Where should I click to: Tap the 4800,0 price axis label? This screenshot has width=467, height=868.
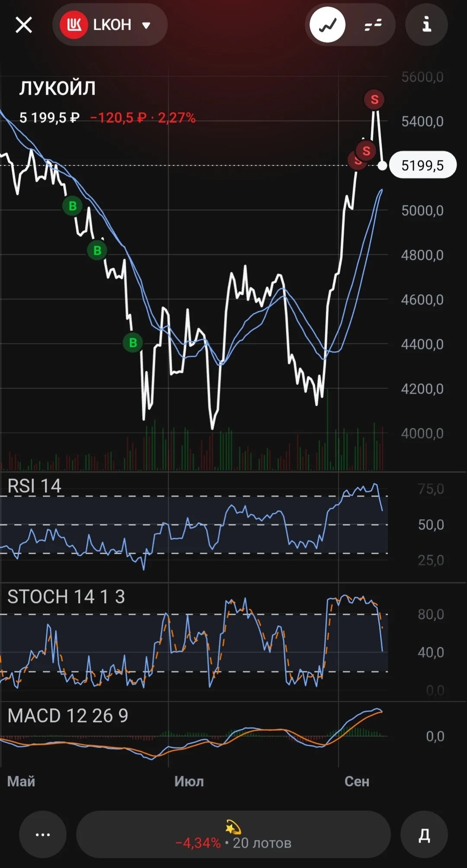coord(422,255)
